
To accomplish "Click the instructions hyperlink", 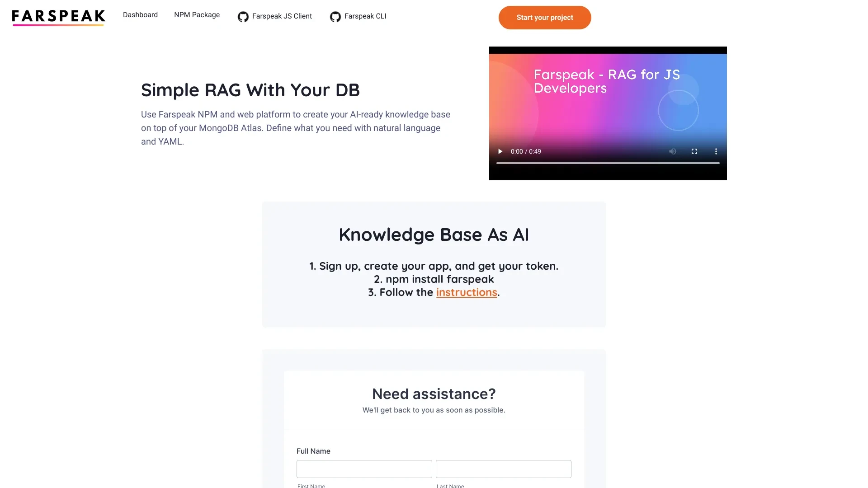I will (x=466, y=292).
